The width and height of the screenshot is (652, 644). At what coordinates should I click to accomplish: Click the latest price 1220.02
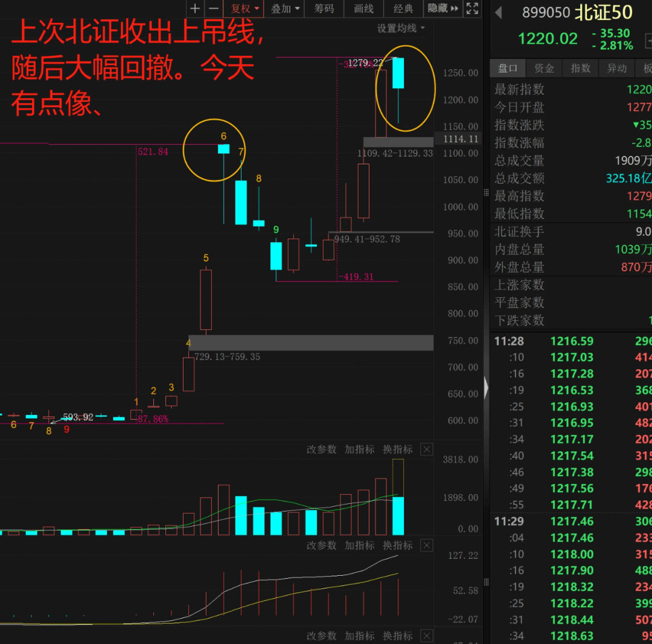(548, 39)
